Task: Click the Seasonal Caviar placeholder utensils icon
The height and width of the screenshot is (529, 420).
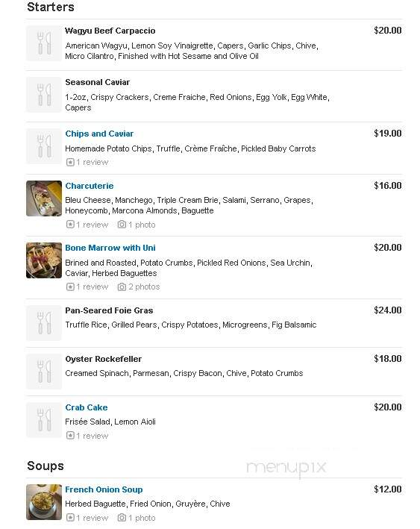Action: pos(44,95)
